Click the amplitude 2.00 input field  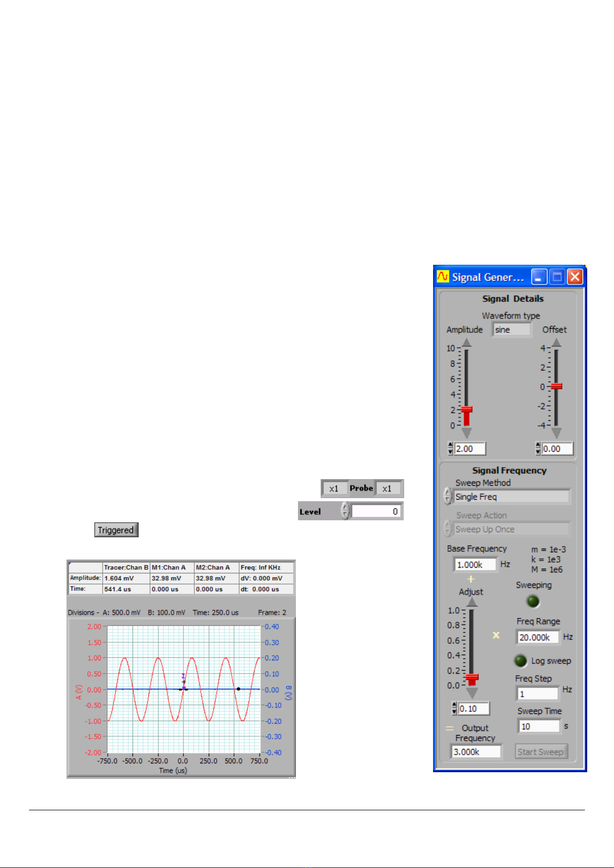pos(470,449)
